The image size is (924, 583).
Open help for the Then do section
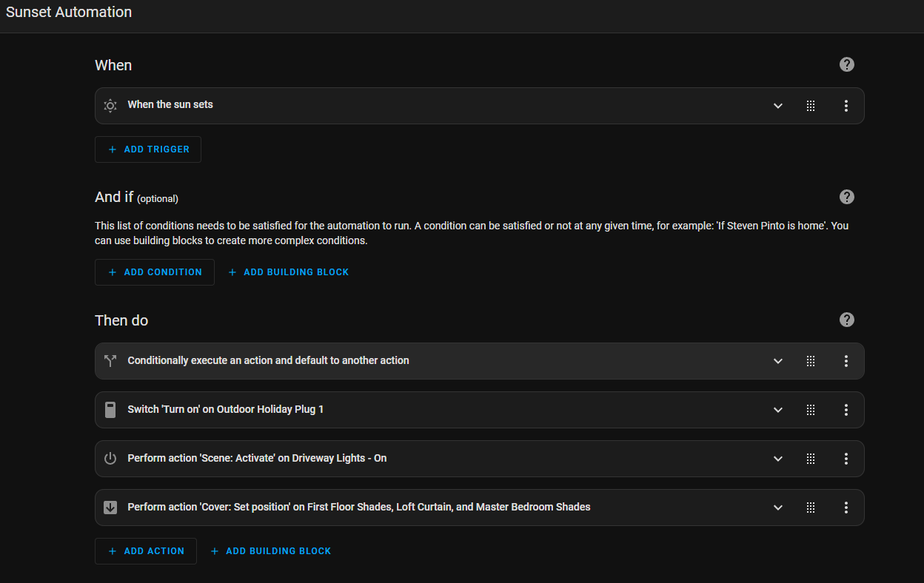(847, 320)
